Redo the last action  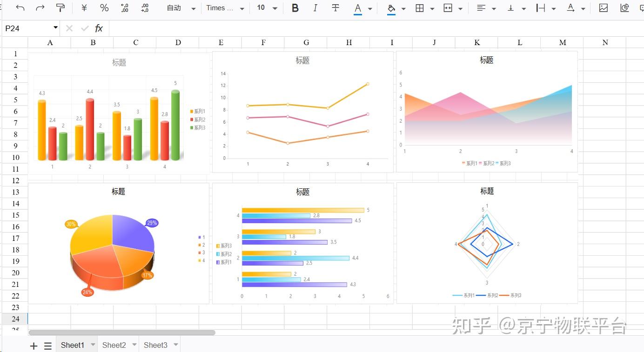pos(40,8)
